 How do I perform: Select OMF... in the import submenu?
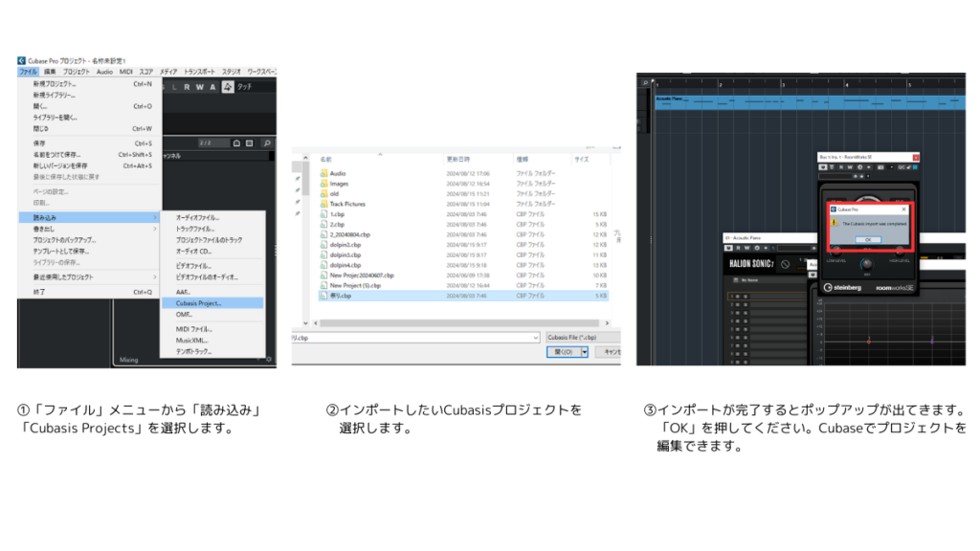[x=212, y=314]
